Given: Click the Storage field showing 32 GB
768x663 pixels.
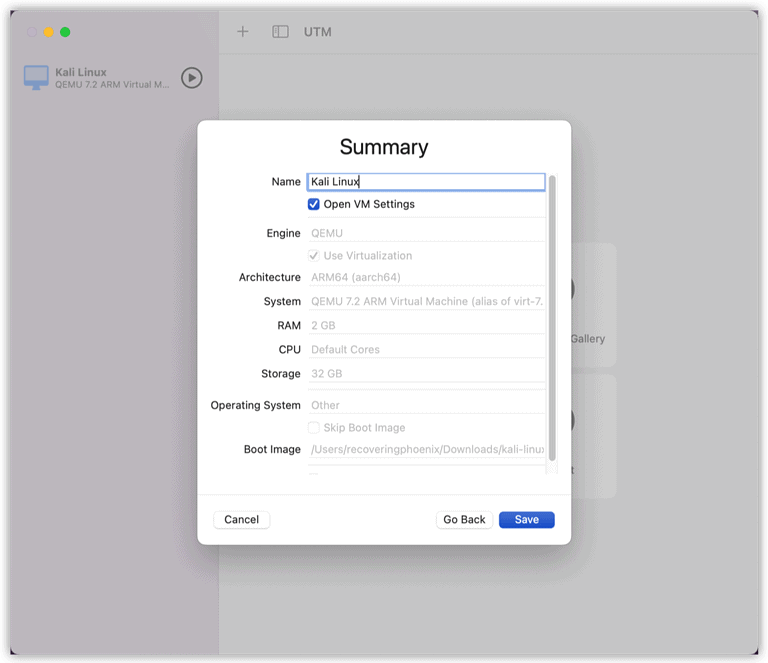Looking at the screenshot, I should pos(426,374).
